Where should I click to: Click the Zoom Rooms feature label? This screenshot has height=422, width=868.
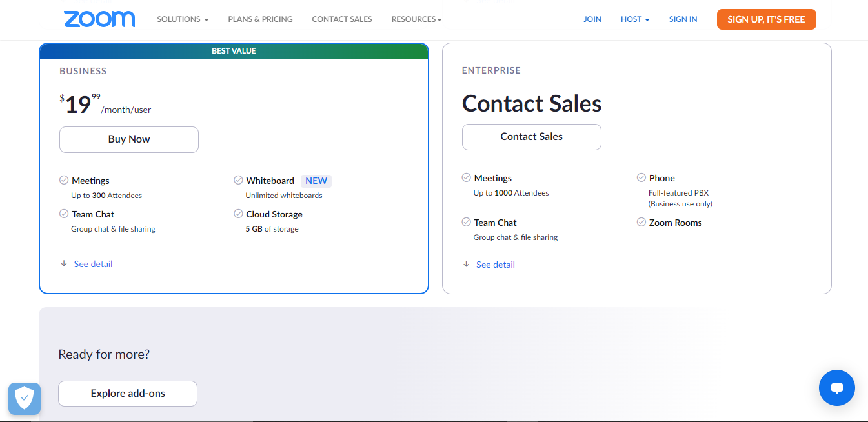[675, 223]
